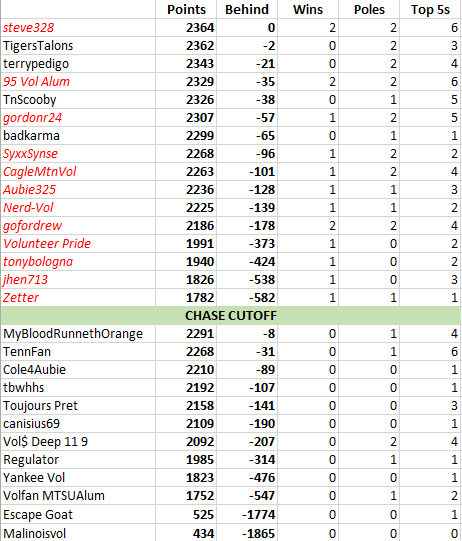The width and height of the screenshot is (462, 541).
Task: Select the Poles column header
Action: point(369,9)
